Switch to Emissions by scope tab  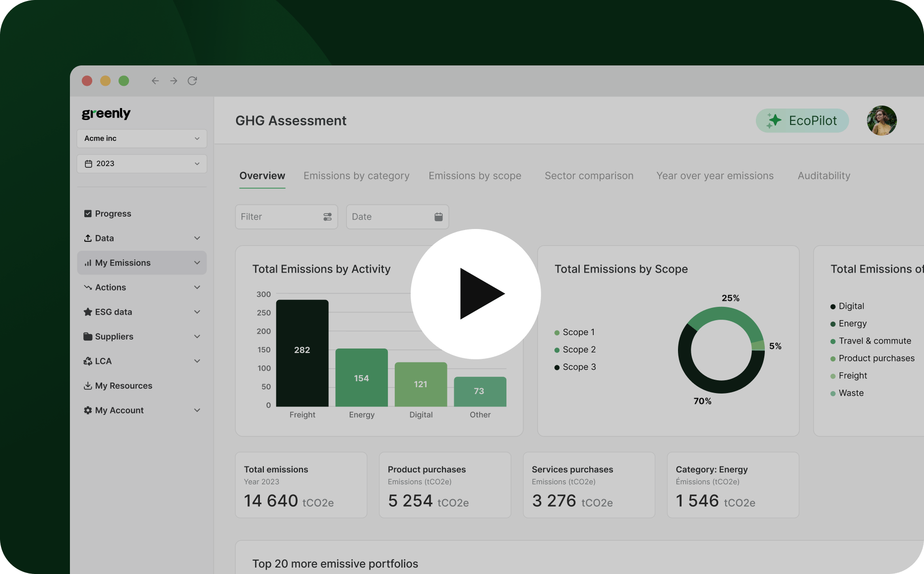475,176
